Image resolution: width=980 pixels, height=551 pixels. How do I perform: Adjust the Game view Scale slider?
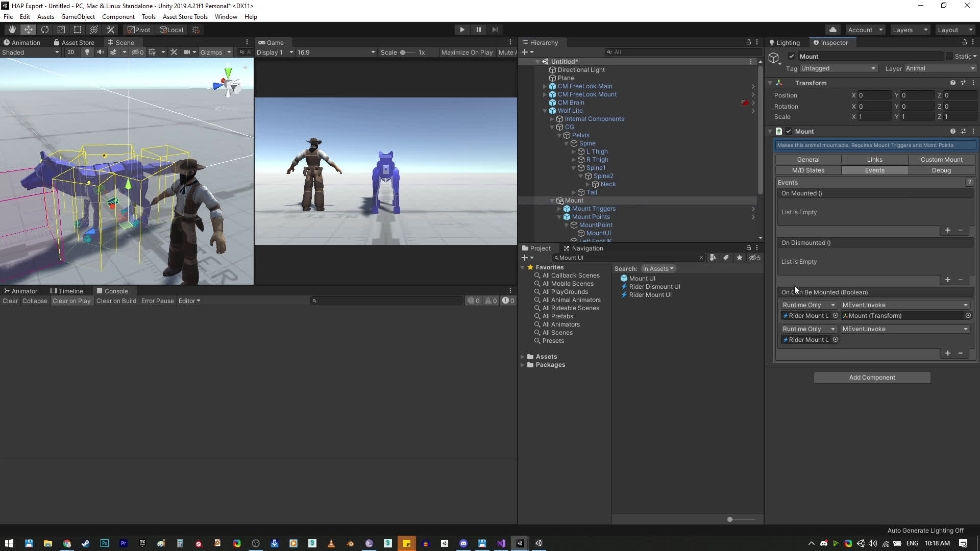[x=403, y=52]
